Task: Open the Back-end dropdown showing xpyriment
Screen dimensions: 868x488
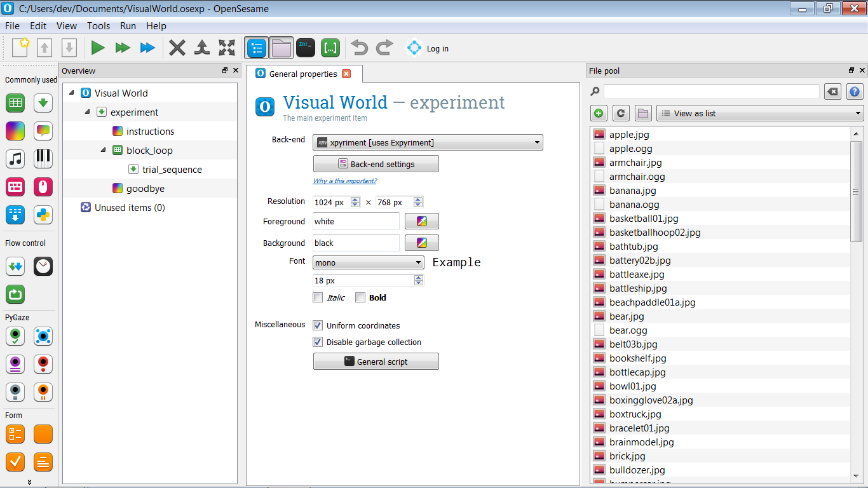Action: tap(428, 143)
